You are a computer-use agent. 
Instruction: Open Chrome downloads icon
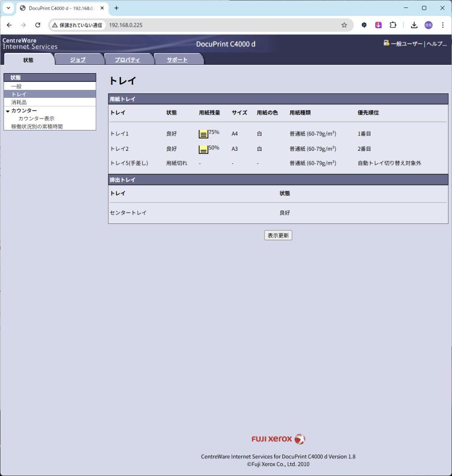tap(414, 25)
